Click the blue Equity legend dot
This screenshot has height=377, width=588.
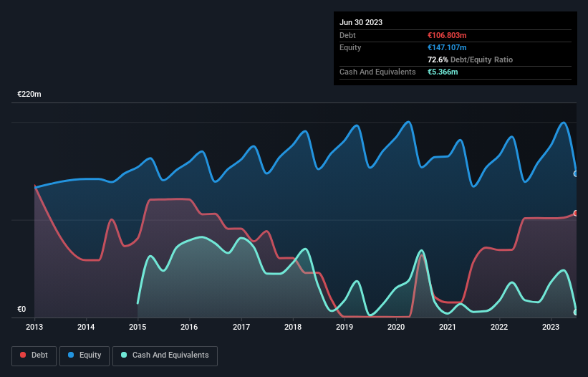tap(71, 355)
